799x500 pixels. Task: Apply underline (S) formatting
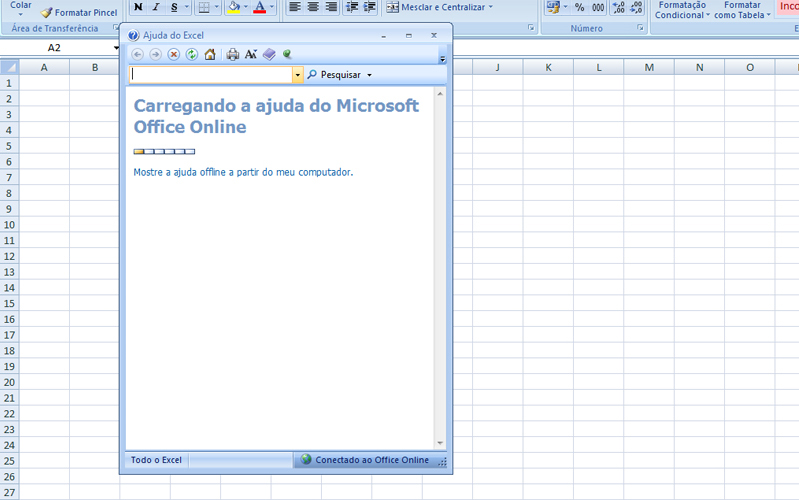click(174, 7)
